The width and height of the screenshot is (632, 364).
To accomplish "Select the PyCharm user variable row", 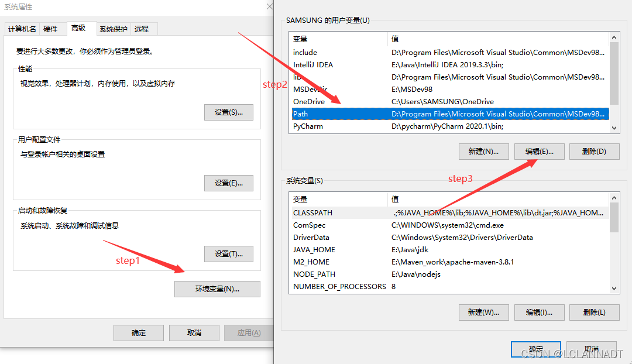I will tap(450, 126).
